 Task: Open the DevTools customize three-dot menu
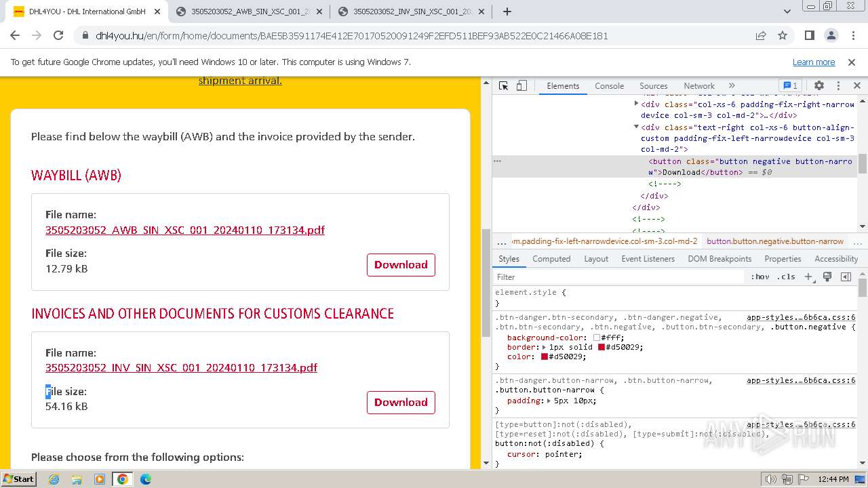coord(838,85)
